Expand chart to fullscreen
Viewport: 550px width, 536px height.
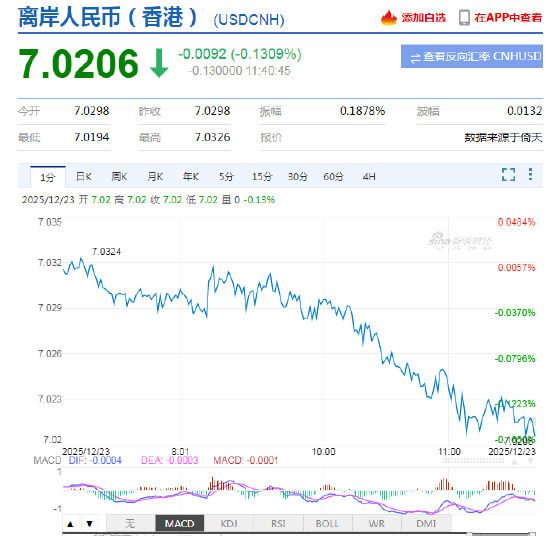(x=508, y=174)
